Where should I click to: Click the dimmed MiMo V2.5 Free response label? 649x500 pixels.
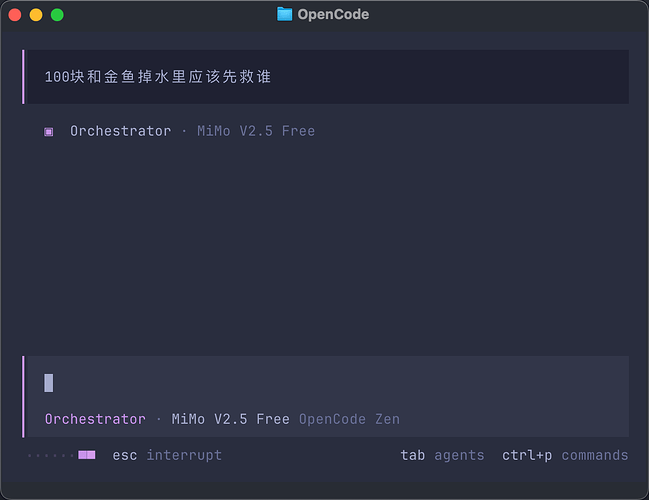click(x=256, y=131)
